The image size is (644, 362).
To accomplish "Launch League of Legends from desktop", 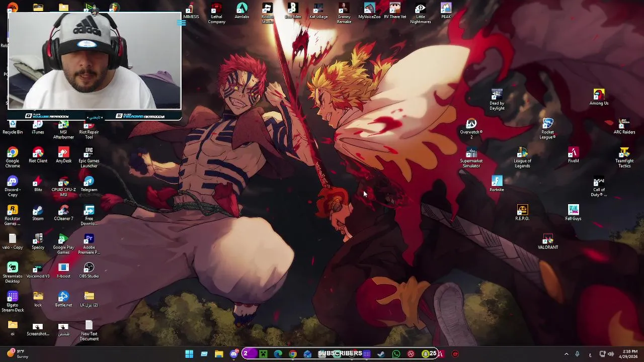I will pyautogui.click(x=522, y=157).
